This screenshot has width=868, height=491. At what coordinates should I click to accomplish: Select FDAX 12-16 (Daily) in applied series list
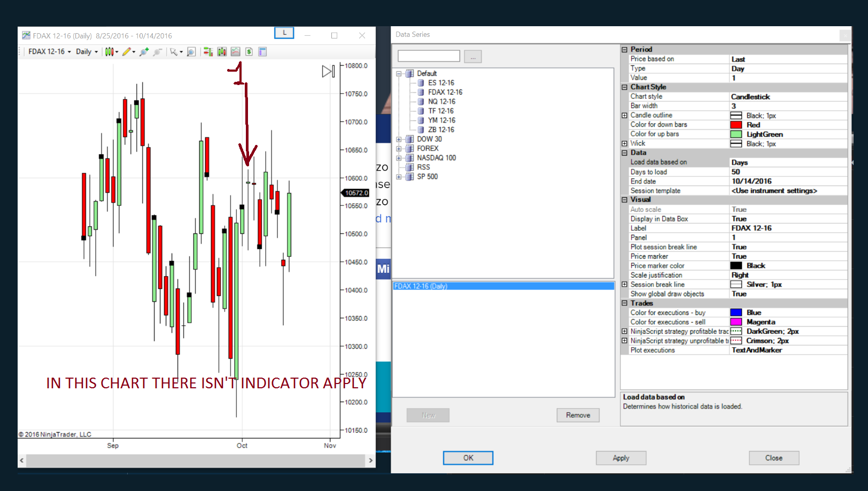tap(503, 286)
